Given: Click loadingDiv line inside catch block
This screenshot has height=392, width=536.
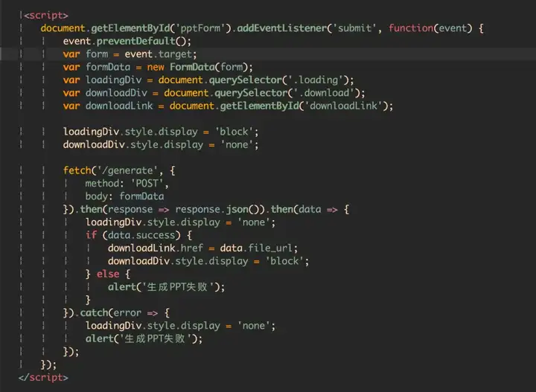Looking at the screenshot, I should [180, 326].
